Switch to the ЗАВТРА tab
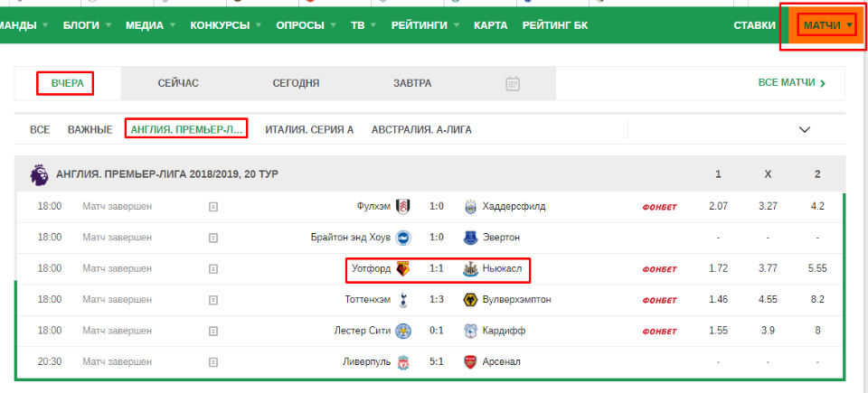This screenshot has height=393, width=868. (x=412, y=84)
